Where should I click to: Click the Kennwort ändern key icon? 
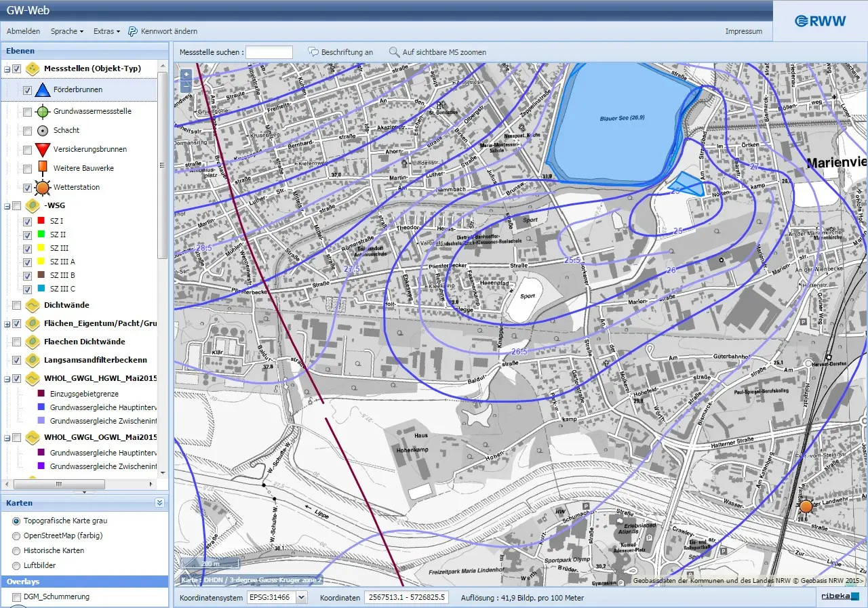133,31
